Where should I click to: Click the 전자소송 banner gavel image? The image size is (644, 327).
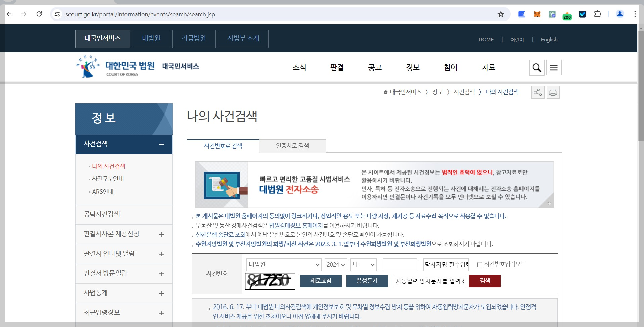(x=222, y=185)
